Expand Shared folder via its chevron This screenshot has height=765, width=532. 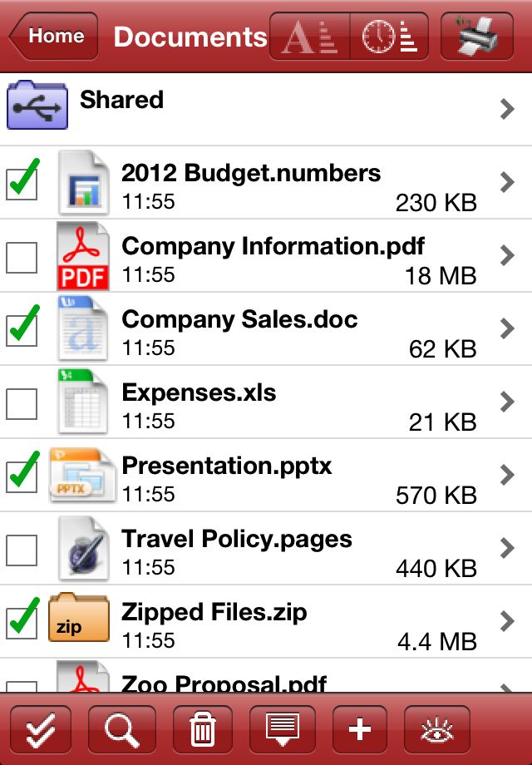coord(507,109)
